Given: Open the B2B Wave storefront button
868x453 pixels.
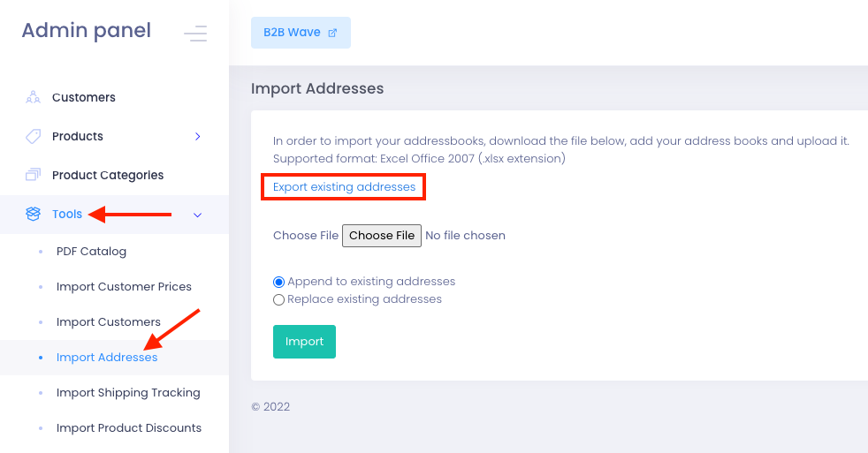Looking at the screenshot, I should pyautogui.click(x=301, y=33).
